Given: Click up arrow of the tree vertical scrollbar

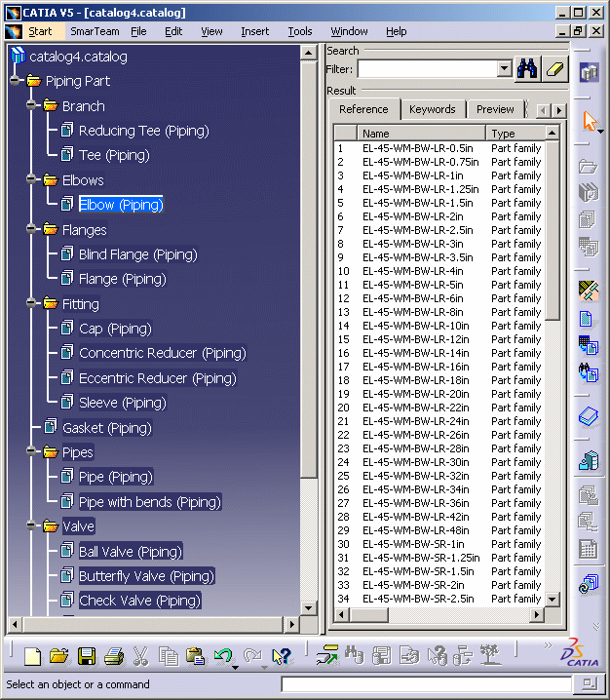Looking at the screenshot, I should (308, 53).
